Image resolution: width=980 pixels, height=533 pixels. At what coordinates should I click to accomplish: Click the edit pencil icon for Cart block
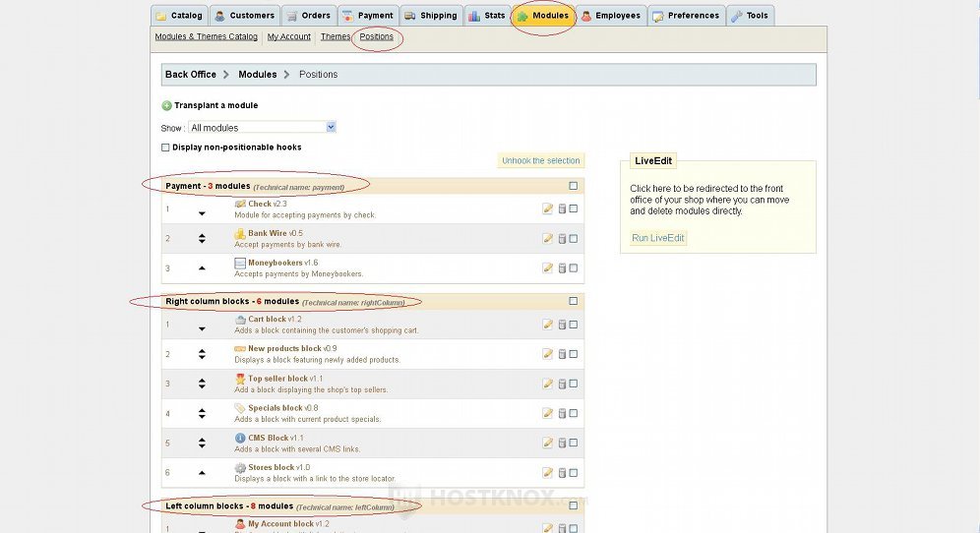point(548,325)
